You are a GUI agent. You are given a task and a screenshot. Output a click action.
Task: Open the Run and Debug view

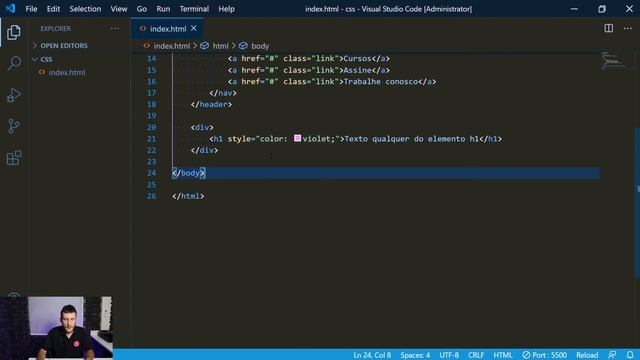(13, 95)
